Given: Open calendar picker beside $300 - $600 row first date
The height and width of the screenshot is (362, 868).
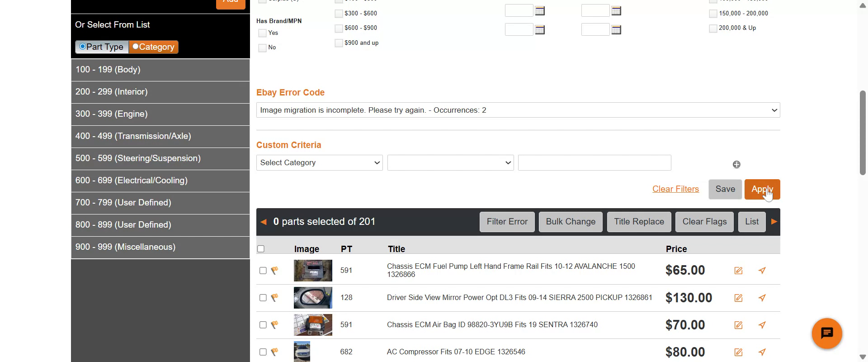Looking at the screenshot, I should pos(540,10).
